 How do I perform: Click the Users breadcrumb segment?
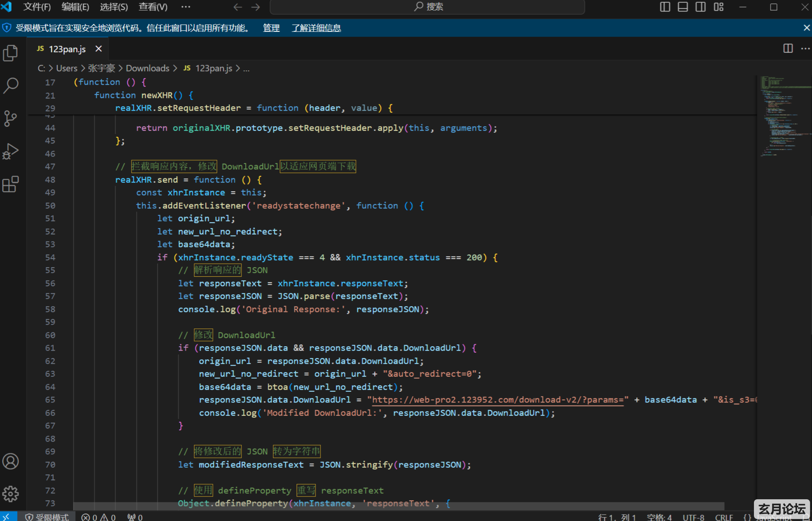pyautogui.click(x=67, y=68)
